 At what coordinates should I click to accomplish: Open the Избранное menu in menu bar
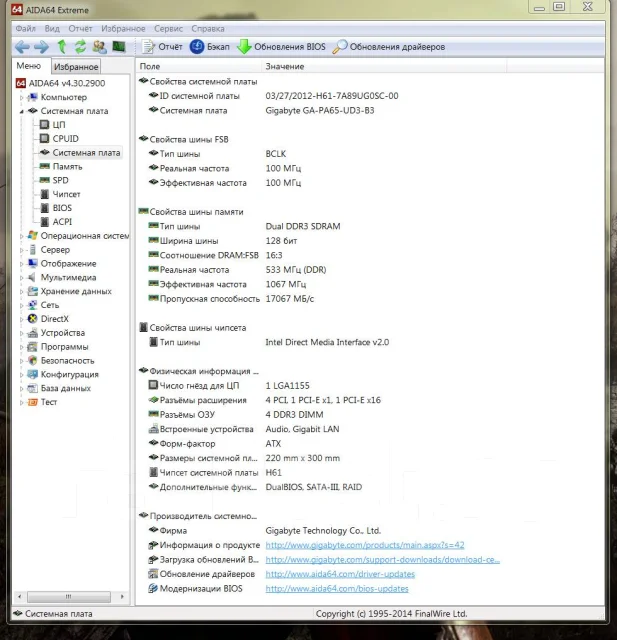click(x=123, y=29)
